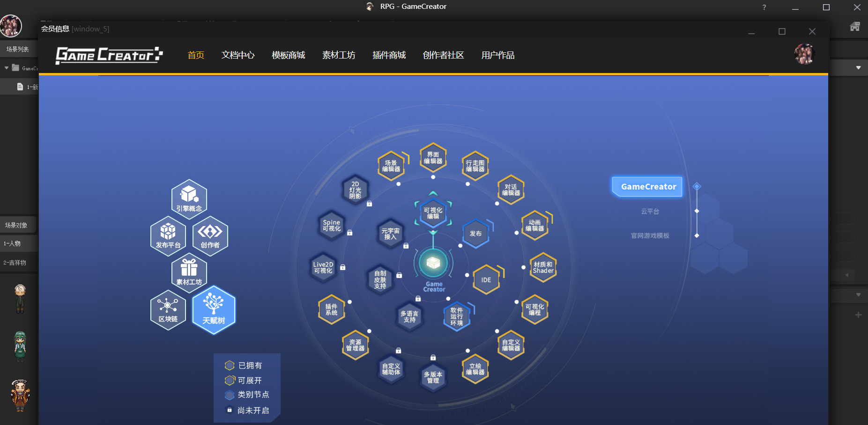Open the 文档中心 menu item
The height and width of the screenshot is (425, 868).
pyautogui.click(x=238, y=55)
